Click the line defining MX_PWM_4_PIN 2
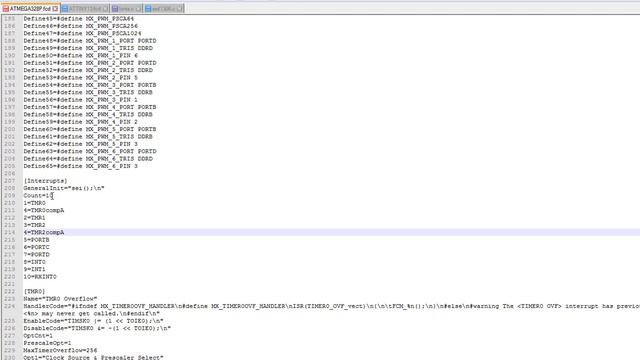The height and width of the screenshot is (360, 640). coord(80,122)
